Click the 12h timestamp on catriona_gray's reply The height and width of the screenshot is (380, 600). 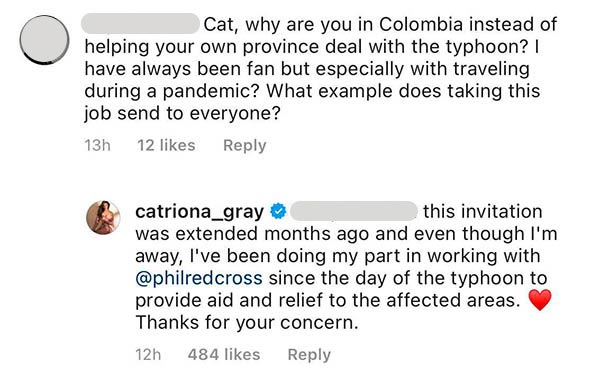coord(148,355)
